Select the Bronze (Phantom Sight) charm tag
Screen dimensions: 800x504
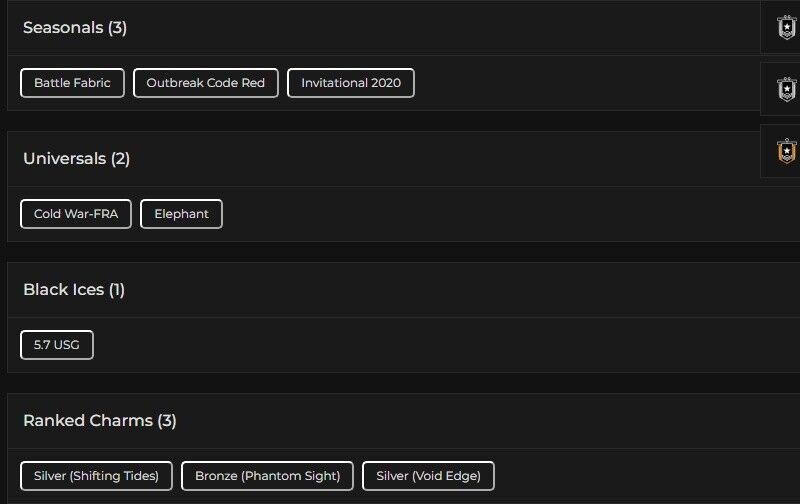[267, 476]
